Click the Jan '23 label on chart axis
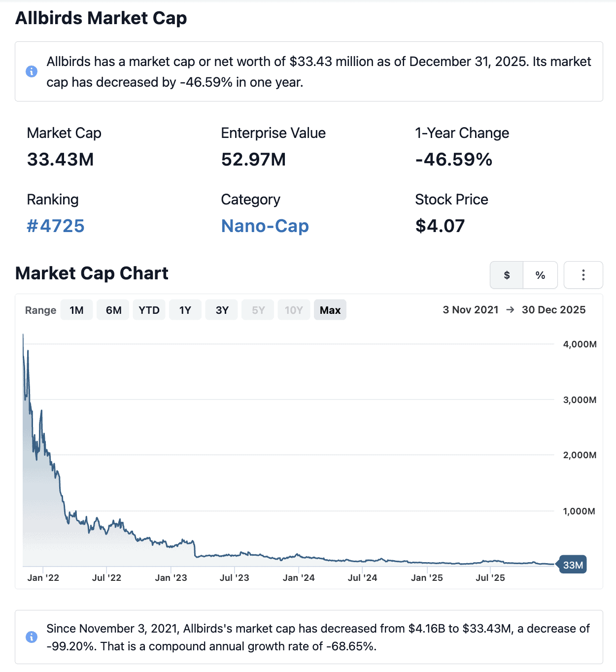 [171, 577]
